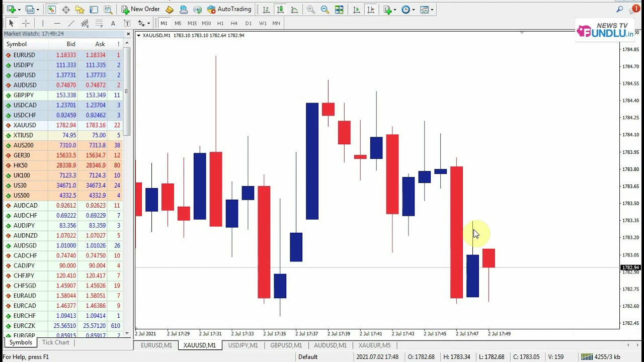Set timeframe to MN
The height and width of the screenshot is (362, 644).
coord(276,23)
